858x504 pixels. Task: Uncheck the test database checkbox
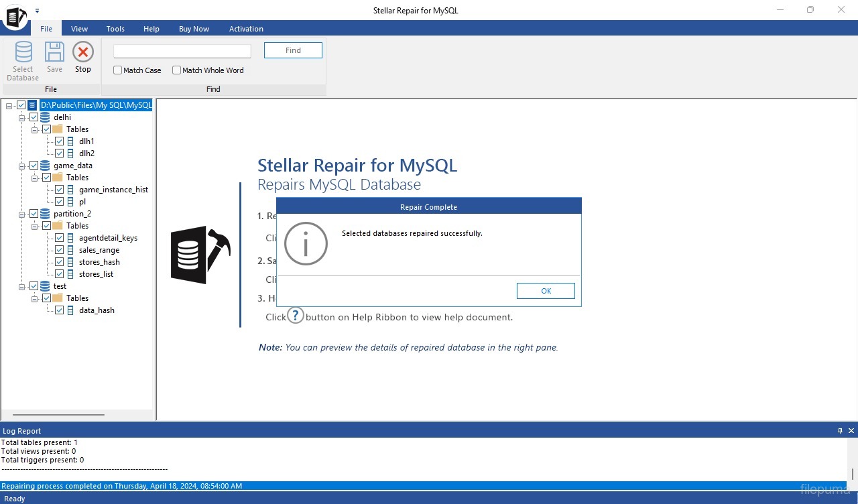point(34,286)
